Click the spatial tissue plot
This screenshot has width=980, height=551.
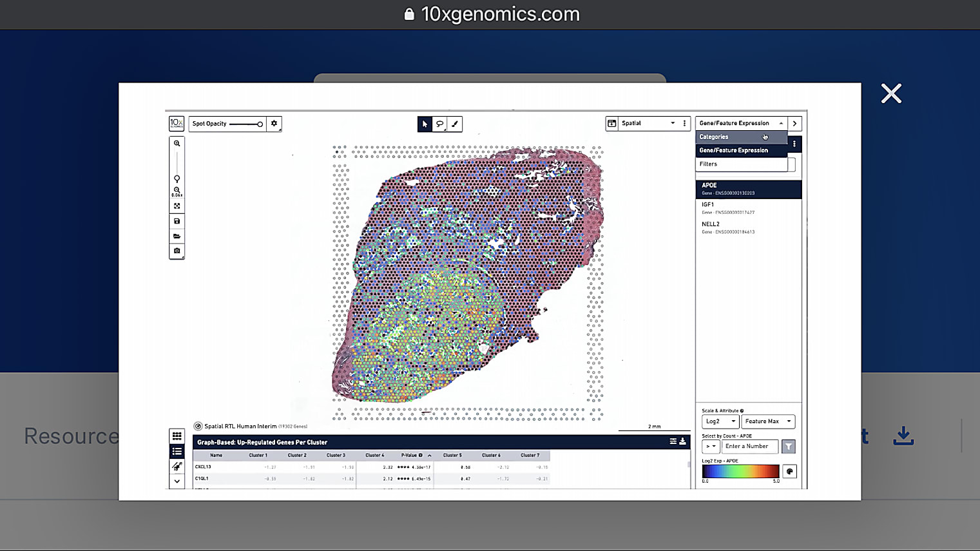pyautogui.click(x=468, y=282)
